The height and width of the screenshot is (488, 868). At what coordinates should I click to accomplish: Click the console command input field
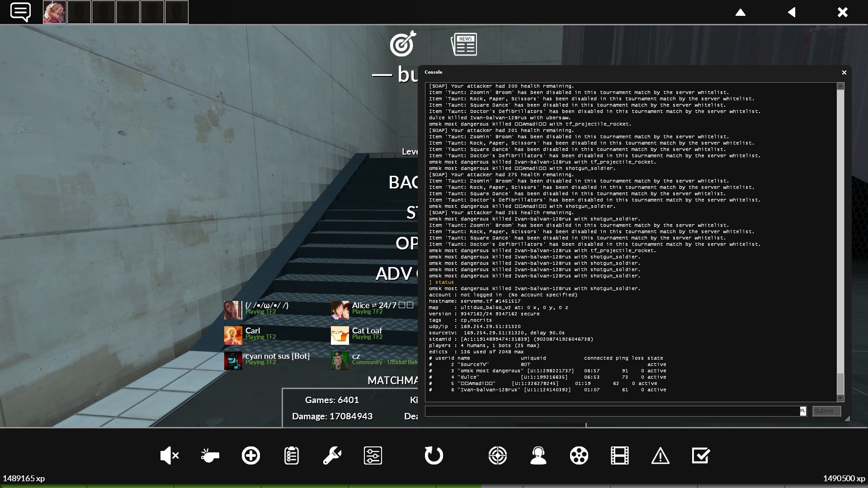coord(612,411)
